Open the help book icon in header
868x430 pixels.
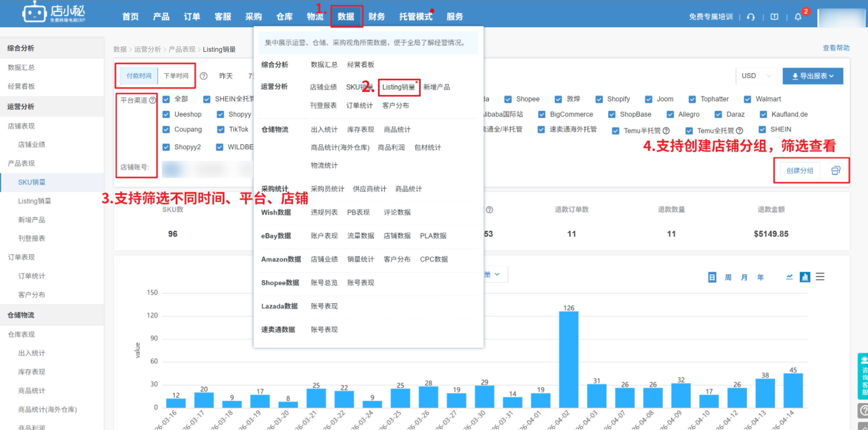[x=774, y=17]
